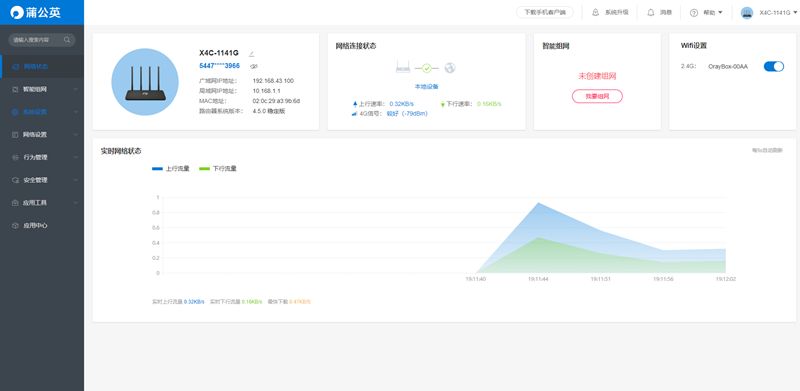This screenshot has width=800, height=391.
Task: Click the 19:12:02 time axis label
Action: coord(726,279)
